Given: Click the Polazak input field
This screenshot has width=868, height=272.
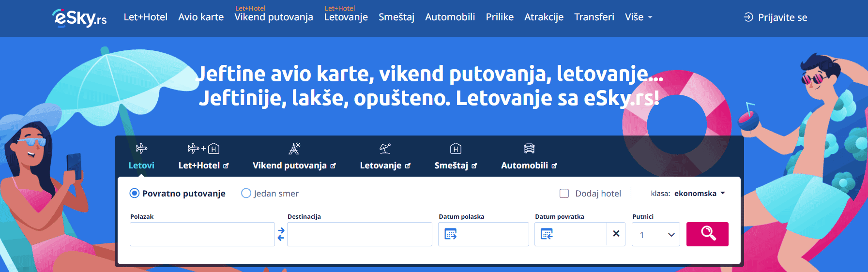Looking at the screenshot, I should coord(202,234).
